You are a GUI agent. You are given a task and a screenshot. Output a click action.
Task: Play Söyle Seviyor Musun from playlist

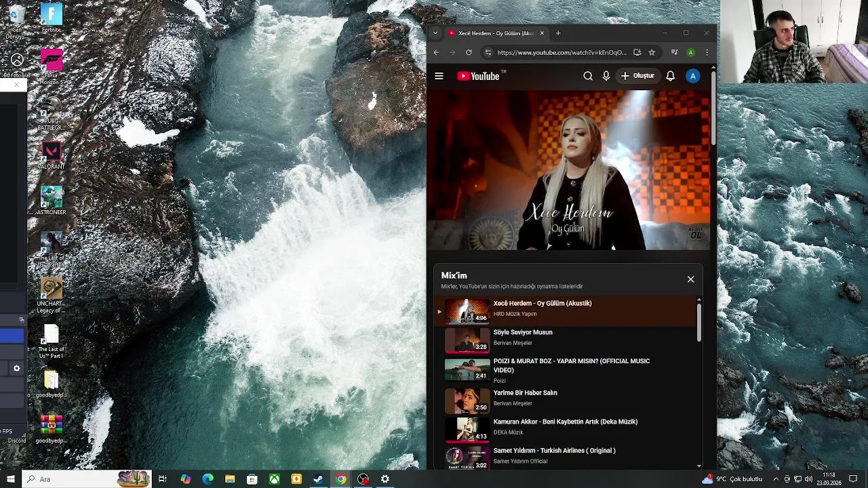566,340
